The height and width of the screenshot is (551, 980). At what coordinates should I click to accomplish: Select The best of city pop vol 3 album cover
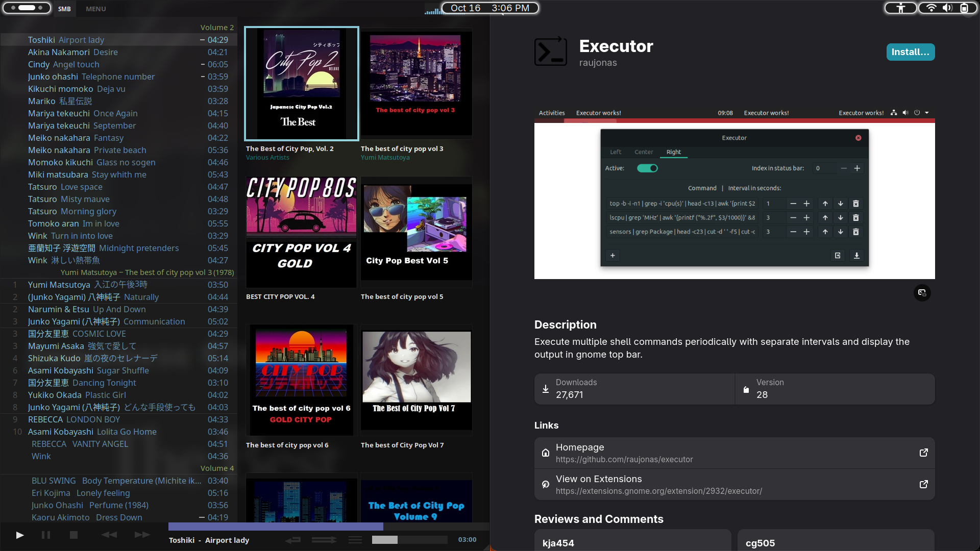[415, 83]
